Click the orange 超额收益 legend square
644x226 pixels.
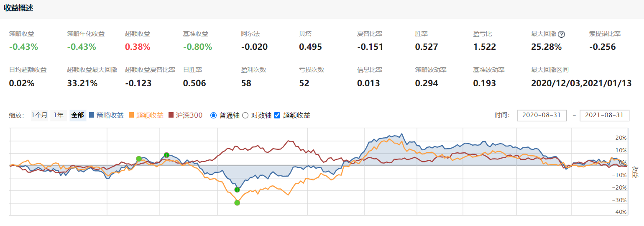[131, 115]
